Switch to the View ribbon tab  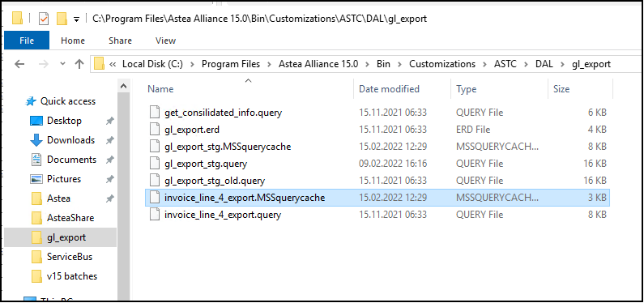tap(165, 41)
